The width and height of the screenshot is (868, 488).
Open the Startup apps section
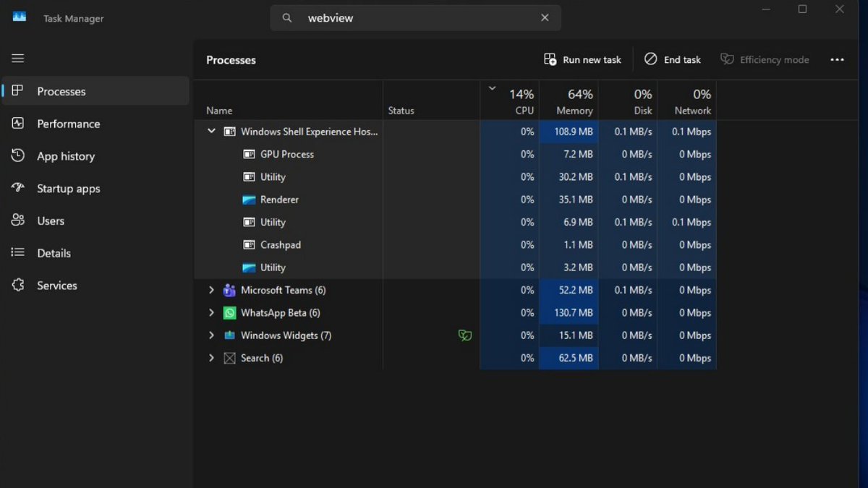point(18,188)
